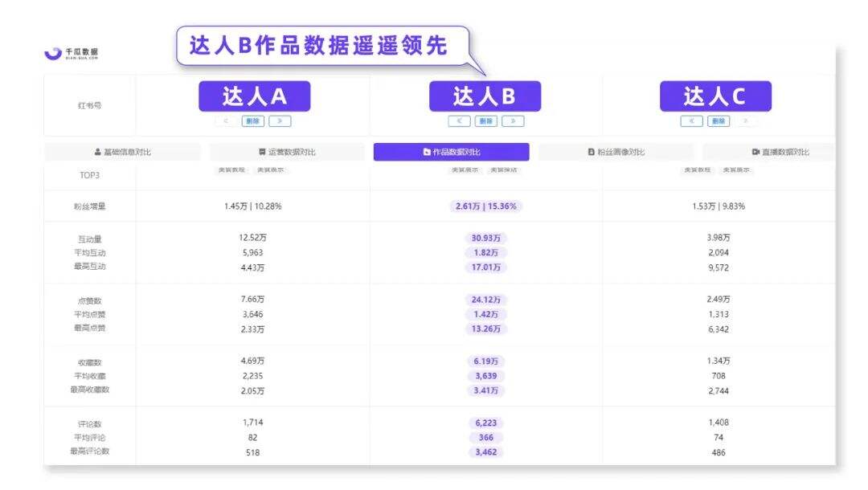Select the 作品数据对比 tab
The width and height of the screenshot is (868, 490).
pyautogui.click(x=451, y=152)
